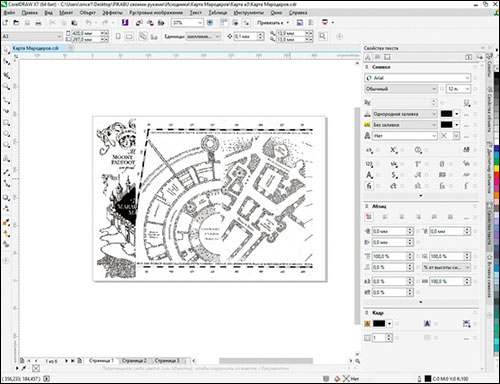This screenshot has height=384, width=500.
Task: Select the Pick tool in the toolbox
Action: point(6,50)
